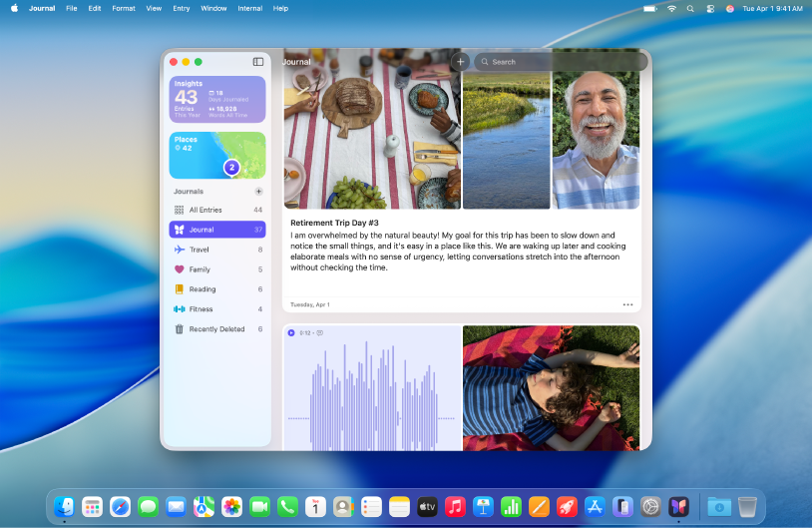Open the Journal app icon in Dock
812x529 pixels.
(x=678, y=507)
